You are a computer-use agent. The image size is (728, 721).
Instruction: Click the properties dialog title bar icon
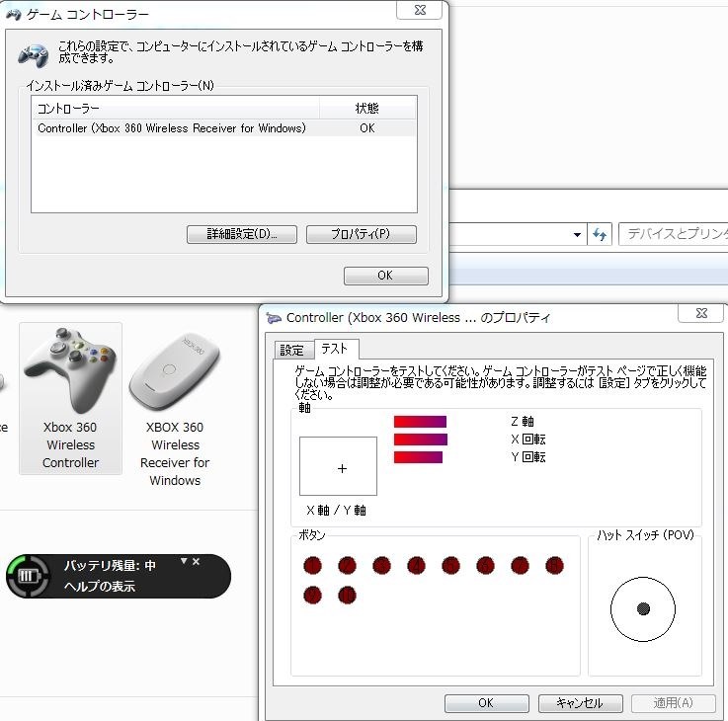click(x=274, y=318)
